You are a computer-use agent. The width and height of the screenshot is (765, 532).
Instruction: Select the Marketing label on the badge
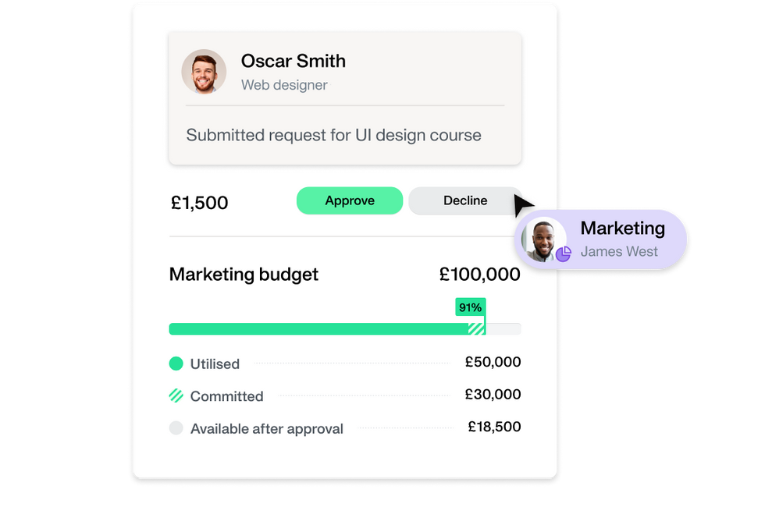tap(622, 228)
